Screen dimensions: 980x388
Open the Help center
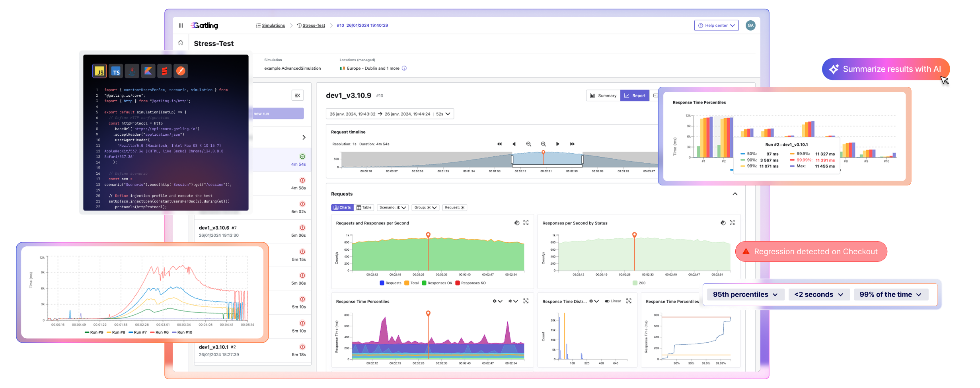pos(716,25)
